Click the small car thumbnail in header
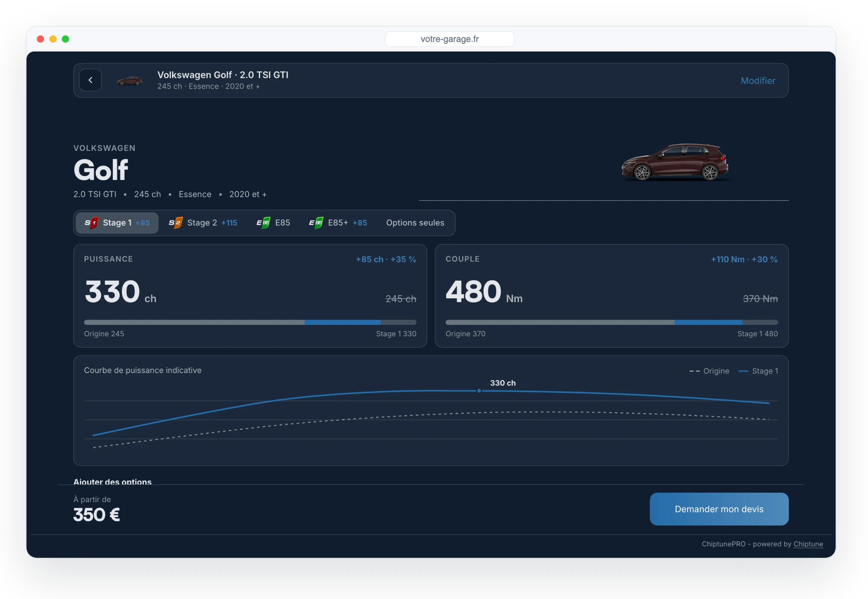 129,80
